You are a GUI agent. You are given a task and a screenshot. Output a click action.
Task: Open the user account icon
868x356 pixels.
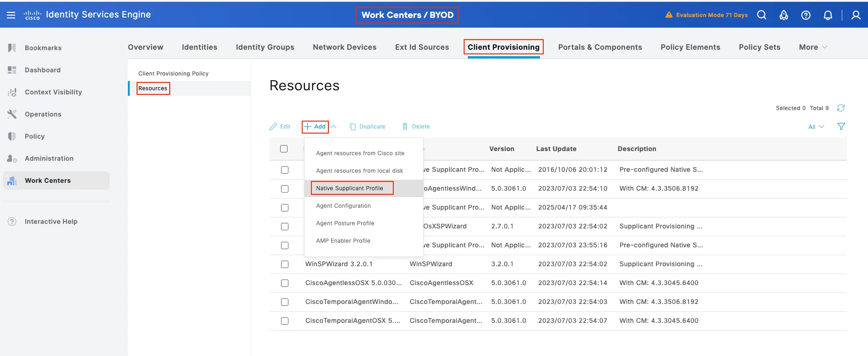(856, 15)
